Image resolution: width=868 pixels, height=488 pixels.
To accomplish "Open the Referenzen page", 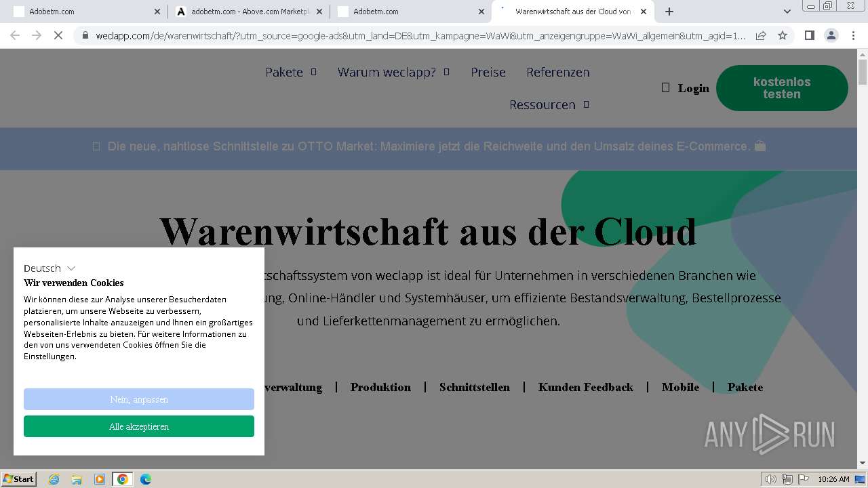I will tap(558, 72).
